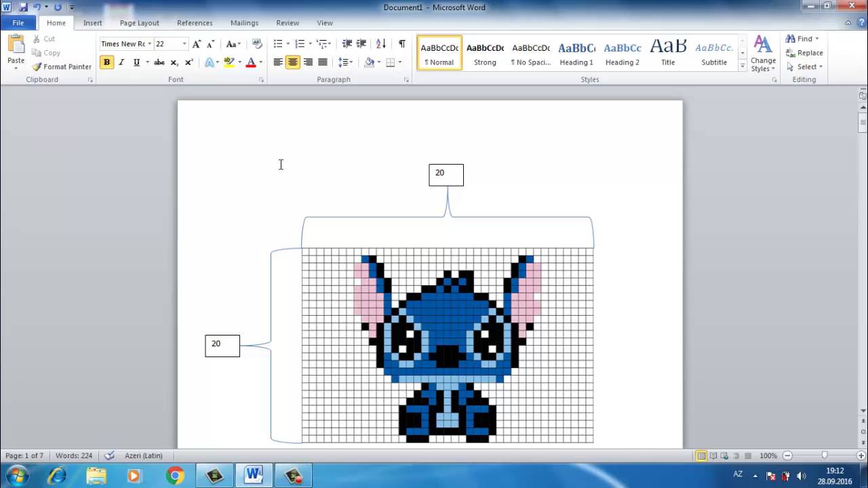Justify the paragraph text

(323, 62)
